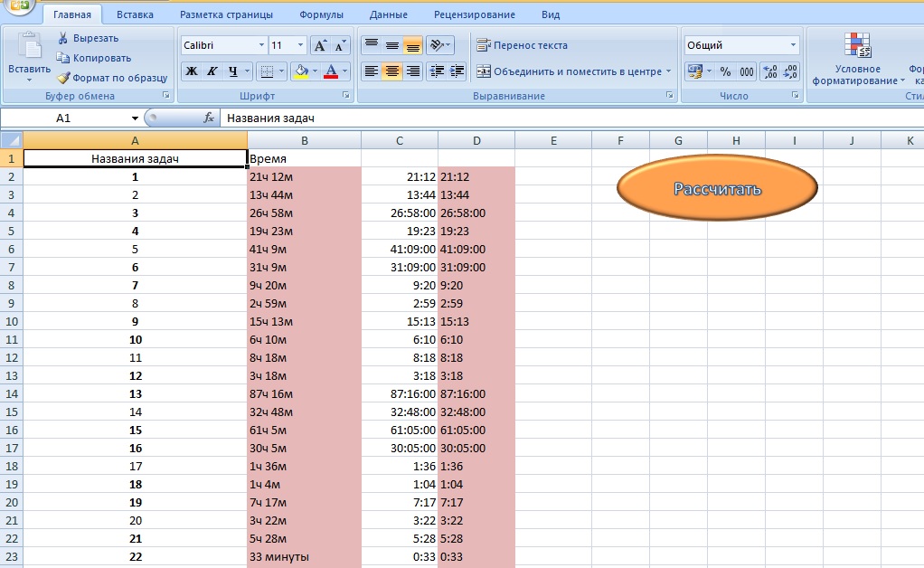924x568 pixels.
Task: Align text to middle of cell
Action: [391, 45]
